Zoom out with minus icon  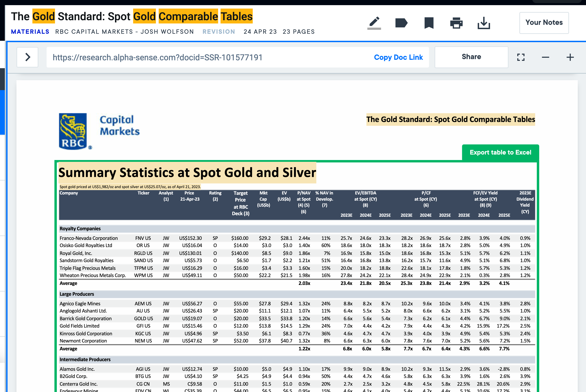[546, 57]
